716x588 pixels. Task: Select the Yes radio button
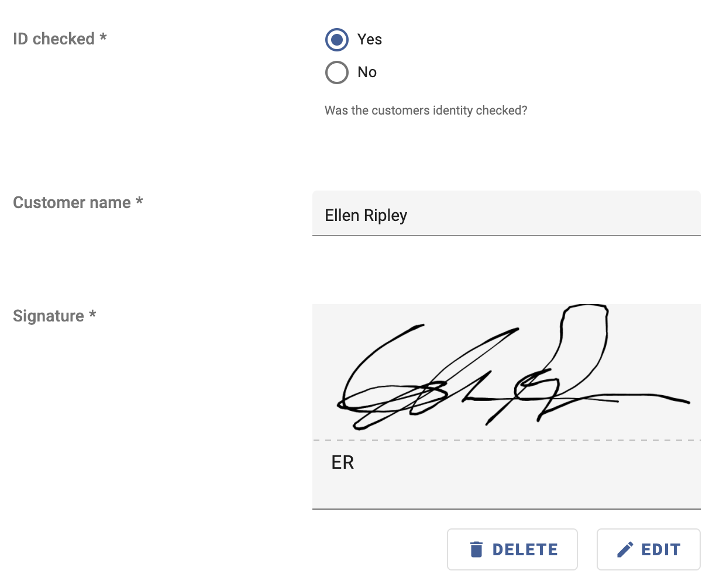tap(337, 40)
